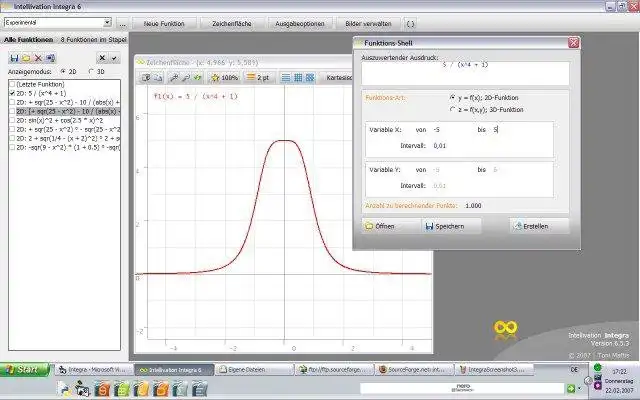Open the 'Neue Funktion' menu
640x400 pixels.
pyautogui.click(x=164, y=24)
